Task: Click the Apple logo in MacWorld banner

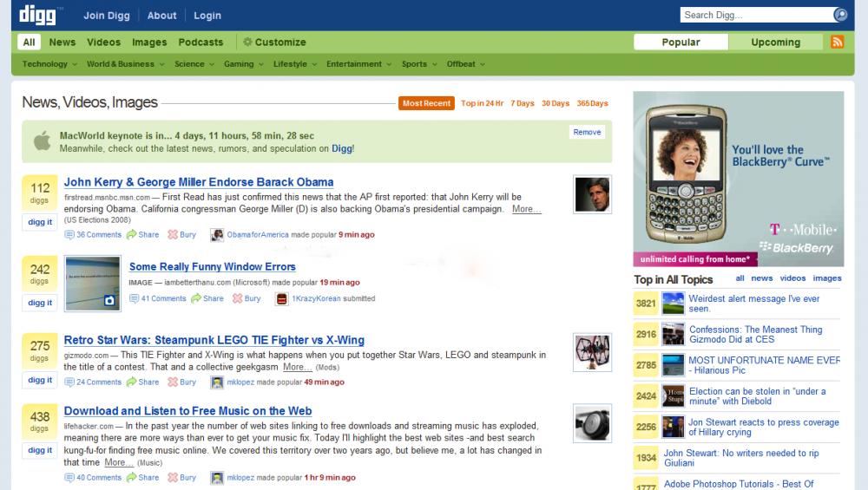Action: pos(42,141)
